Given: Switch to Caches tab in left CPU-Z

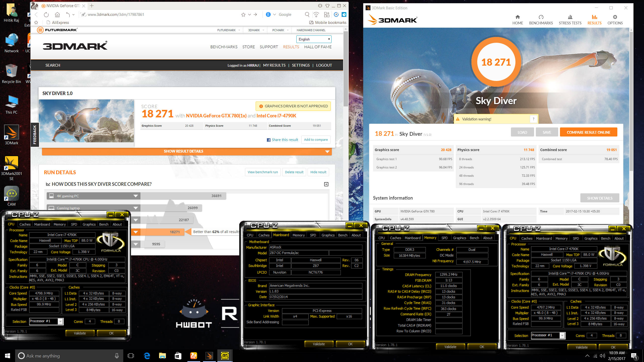Looking at the screenshot, I should pos(25,224).
